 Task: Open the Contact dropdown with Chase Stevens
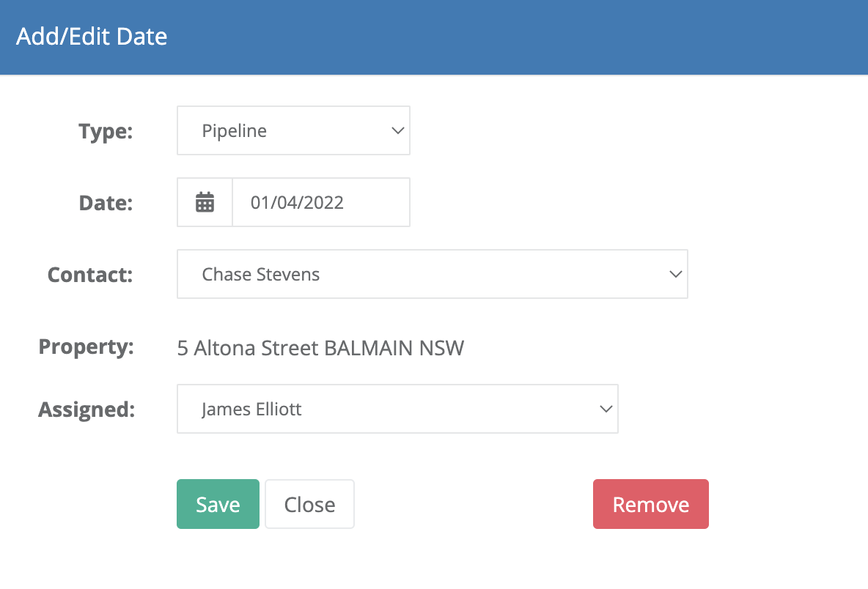pos(433,274)
